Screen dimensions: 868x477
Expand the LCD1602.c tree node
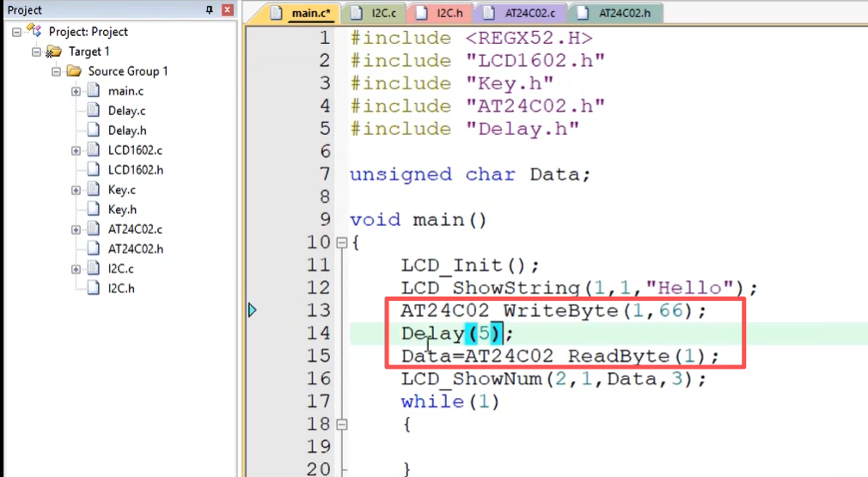76,150
